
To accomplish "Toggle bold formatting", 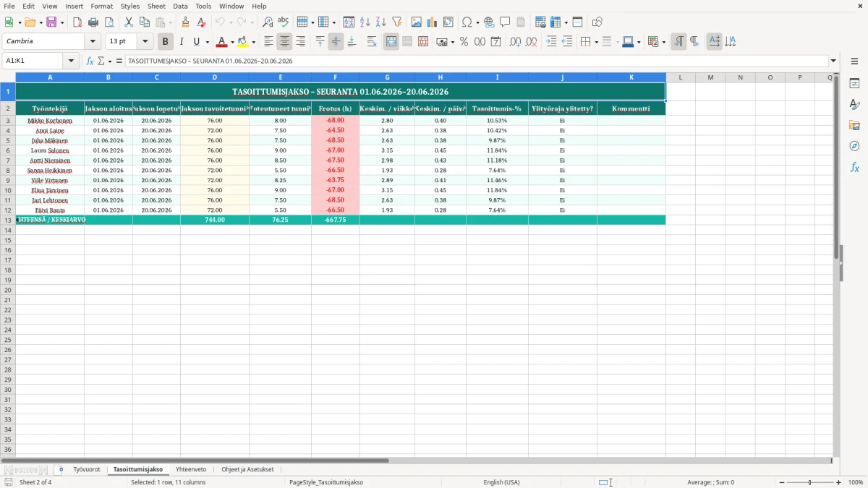I will (166, 42).
